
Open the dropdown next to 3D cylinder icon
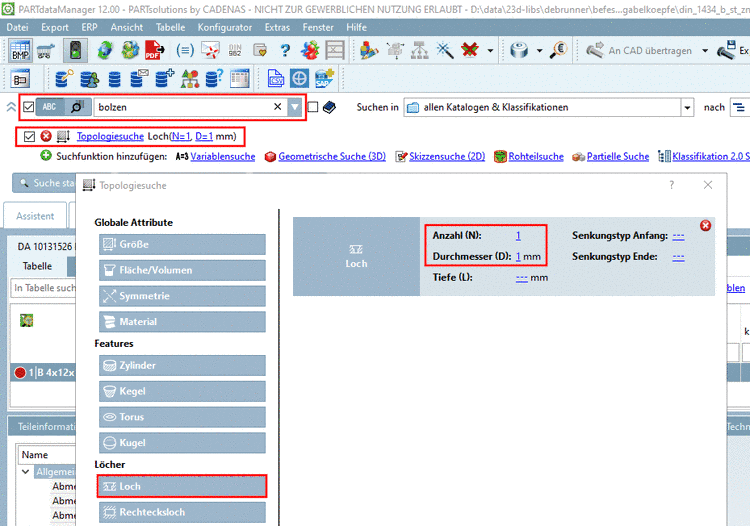coord(539,50)
